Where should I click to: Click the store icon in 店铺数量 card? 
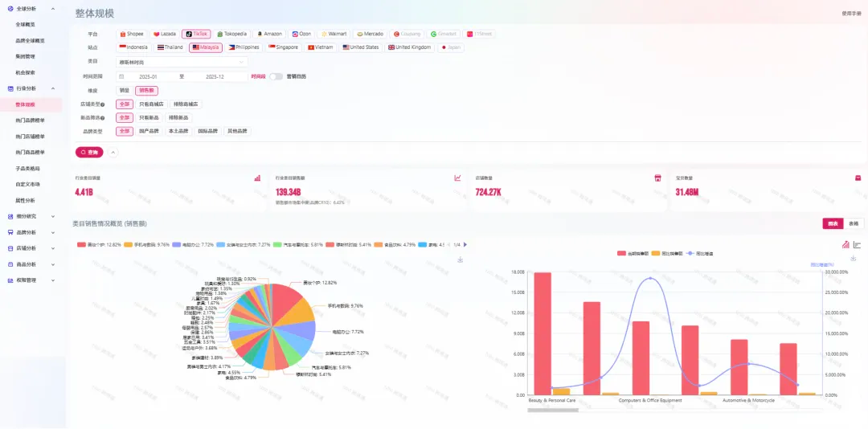[657, 178]
